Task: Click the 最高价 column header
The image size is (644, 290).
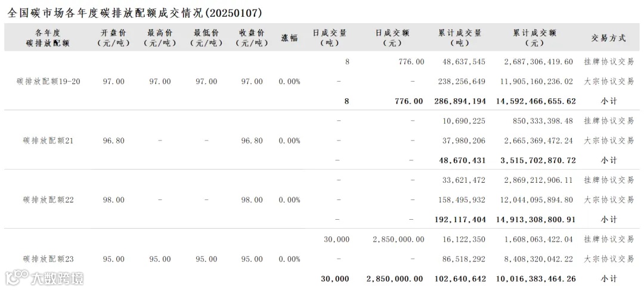Action: coord(160,38)
